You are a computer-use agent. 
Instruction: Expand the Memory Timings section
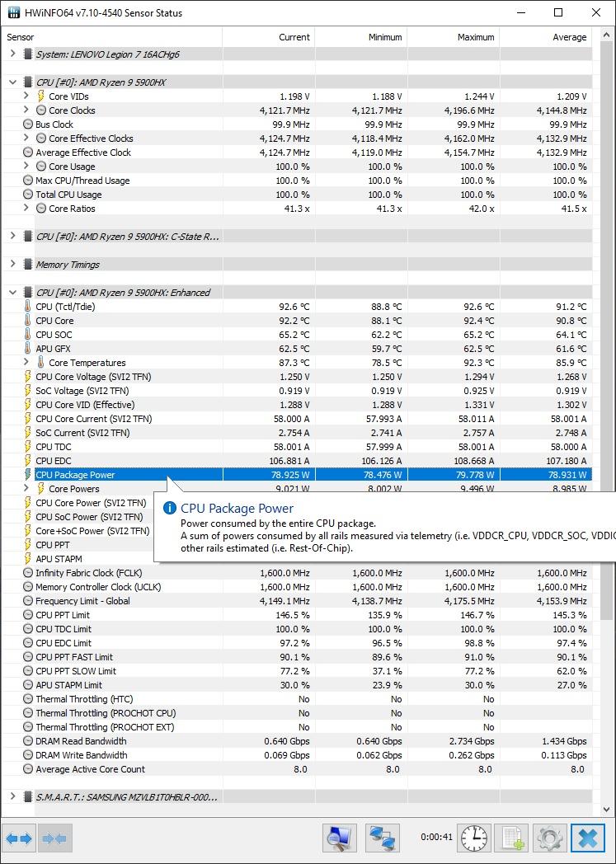pos(12,265)
